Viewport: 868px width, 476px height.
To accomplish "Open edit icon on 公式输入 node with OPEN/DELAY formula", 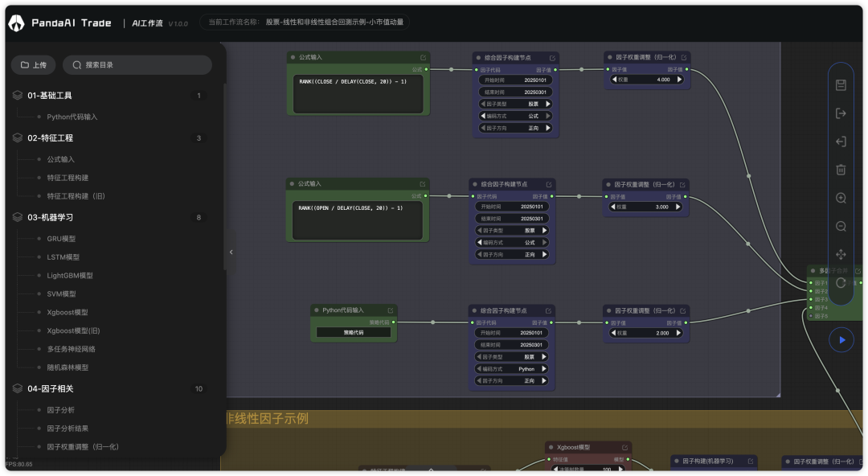I will 423,184.
